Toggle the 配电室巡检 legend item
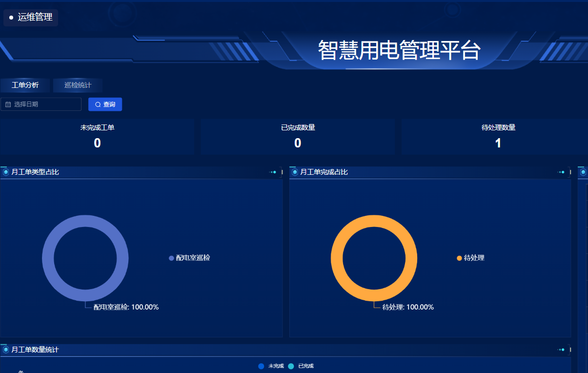 coord(189,258)
